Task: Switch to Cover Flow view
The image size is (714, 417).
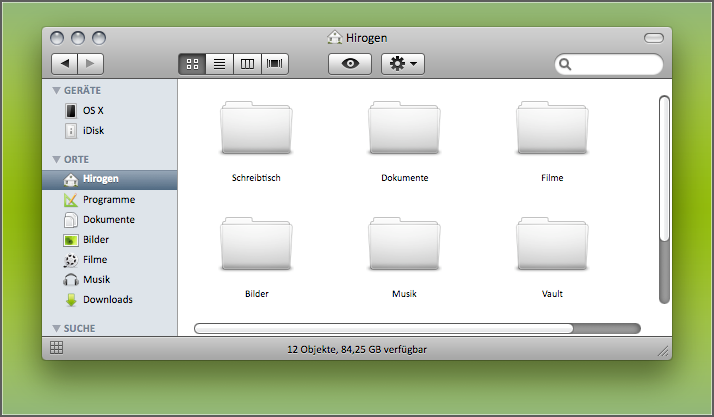Action: click(x=275, y=64)
